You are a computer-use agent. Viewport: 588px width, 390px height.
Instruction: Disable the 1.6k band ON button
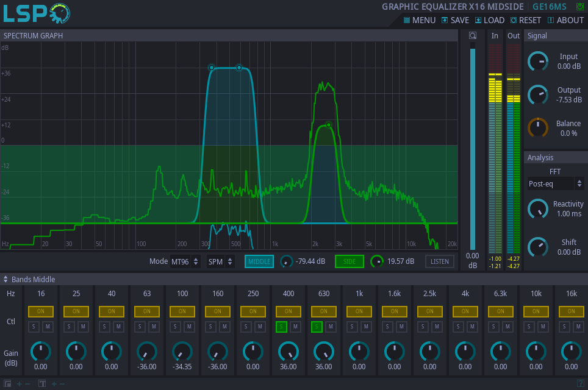pos(395,311)
